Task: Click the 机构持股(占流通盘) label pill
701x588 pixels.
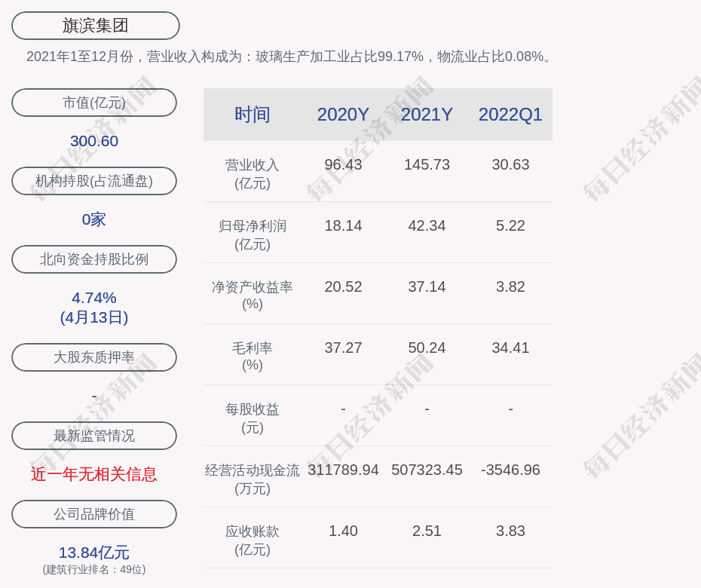Action: click(94, 181)
